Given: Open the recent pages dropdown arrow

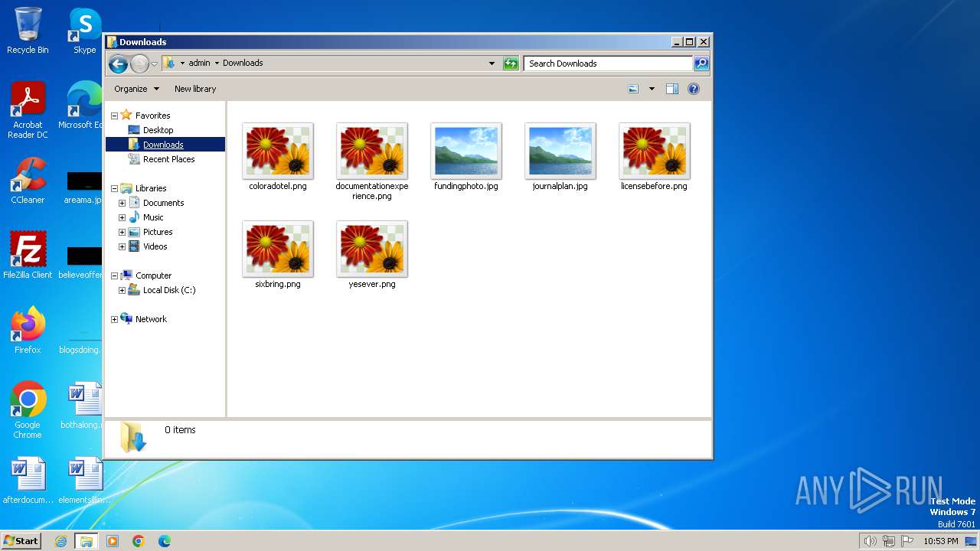Looking at the screenshot, I should 154,64.
